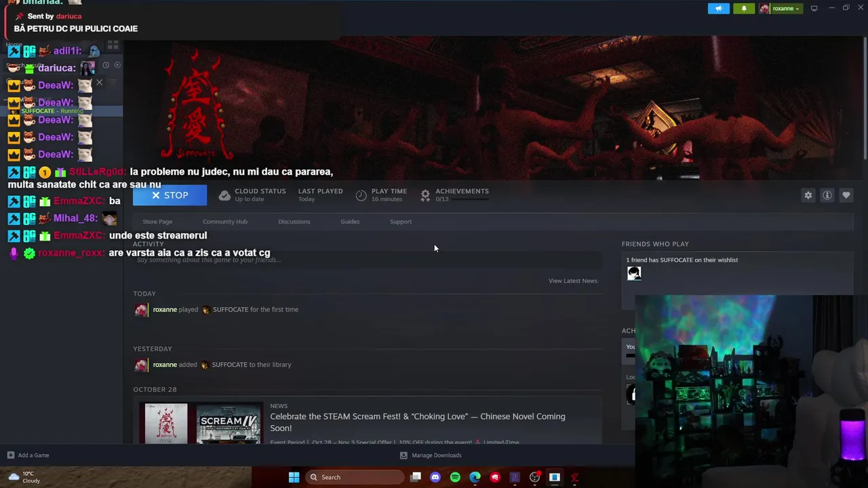Viewport: 868px width, 488px height.
Task: Open the Support tab
Action: click(401, 222)
